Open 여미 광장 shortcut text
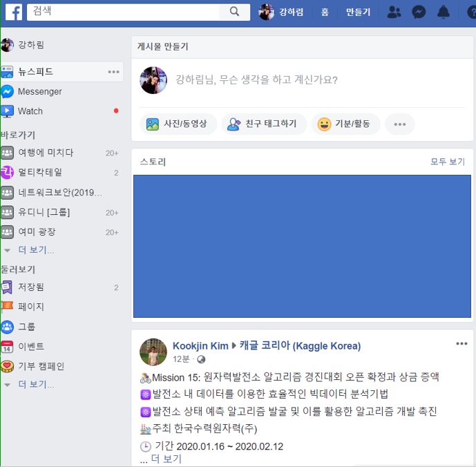 click(37, 232)
